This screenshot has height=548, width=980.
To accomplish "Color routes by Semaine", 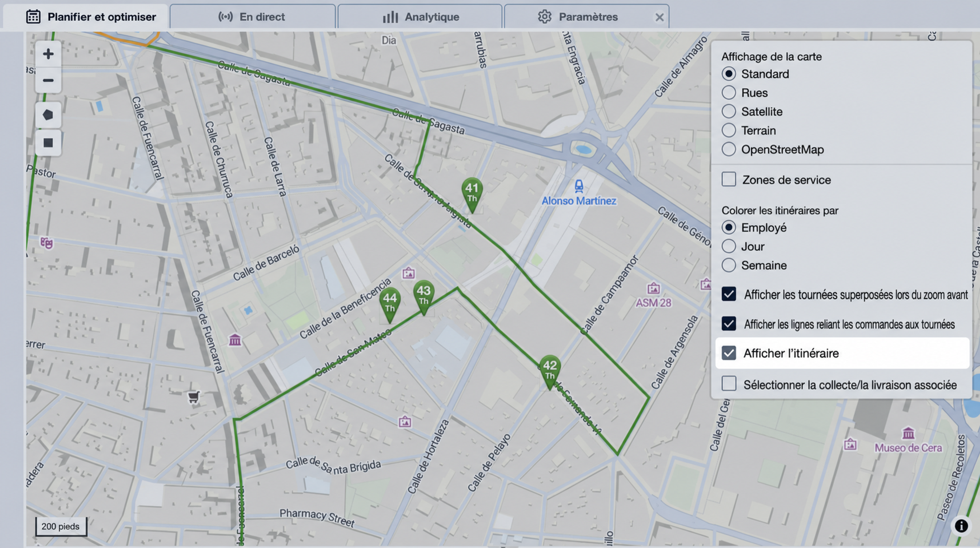I will point(728,265).
